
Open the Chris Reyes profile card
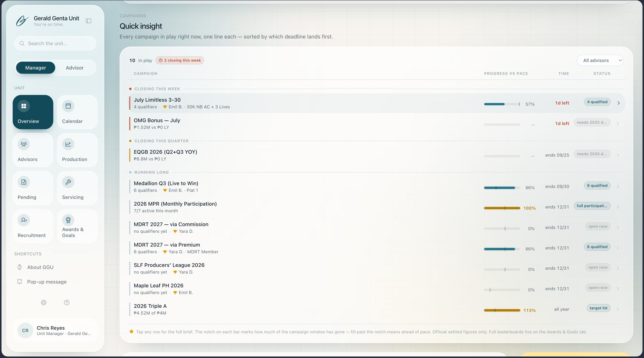point(55,331)
